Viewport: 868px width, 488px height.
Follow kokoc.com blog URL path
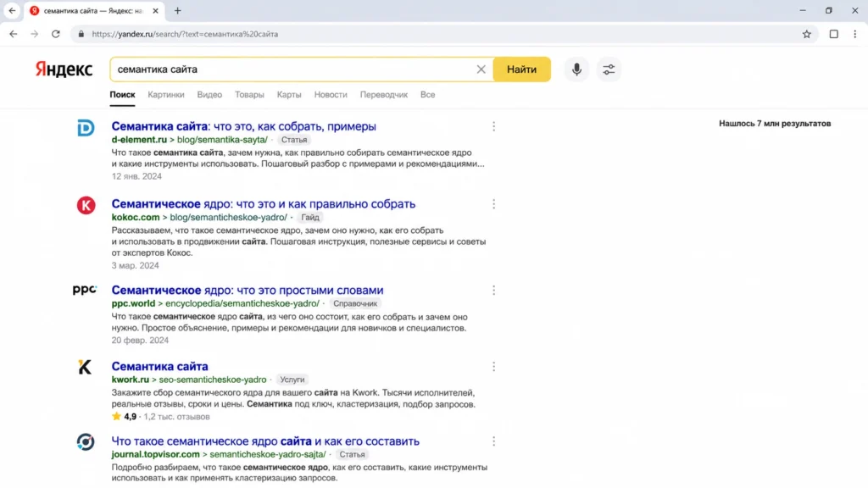point(199,217)
